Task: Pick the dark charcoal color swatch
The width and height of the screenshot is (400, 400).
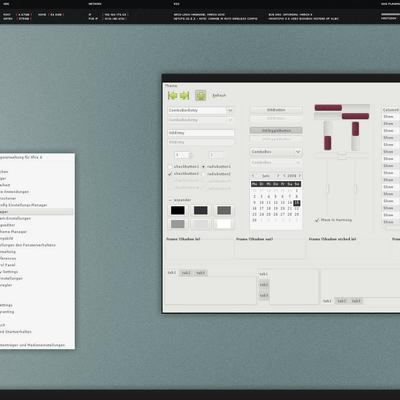Action: (x=201, y=210)
